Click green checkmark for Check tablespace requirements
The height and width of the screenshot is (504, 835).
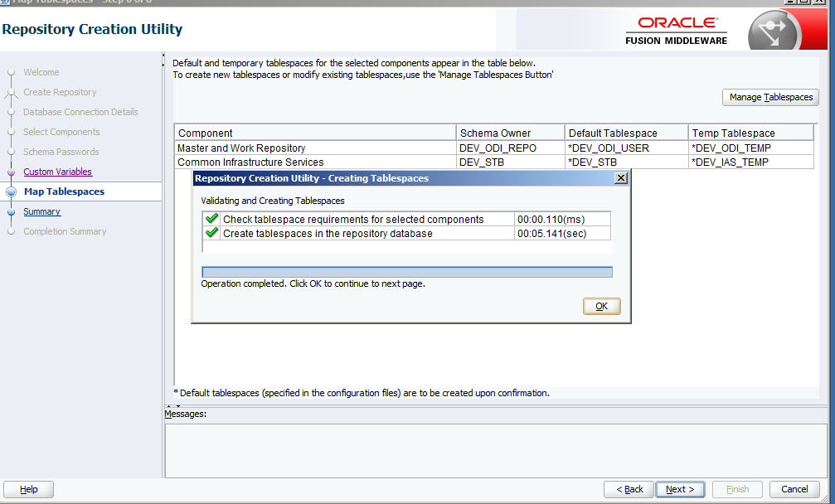[x=211, y=220]
